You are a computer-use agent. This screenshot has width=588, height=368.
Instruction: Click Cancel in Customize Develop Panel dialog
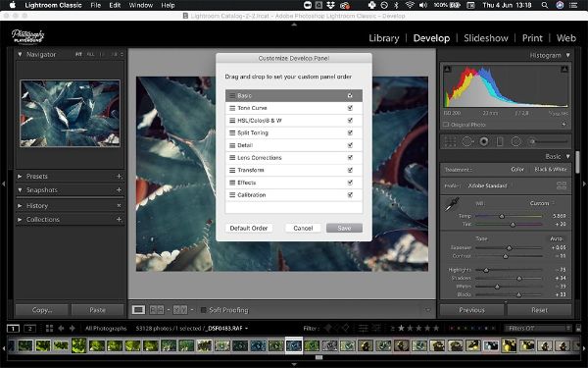[303, 229]
